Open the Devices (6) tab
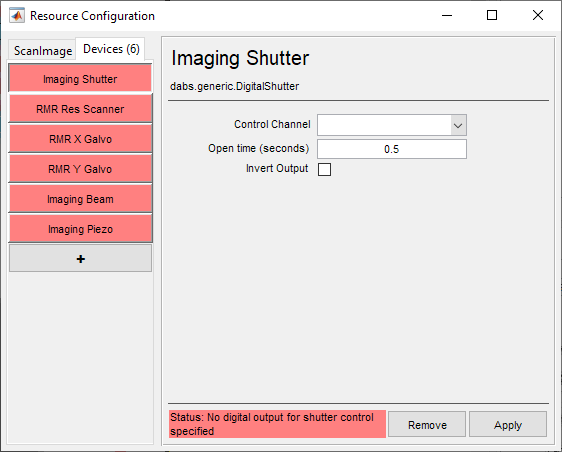This screenshot has height=452, width=562. 111,49
